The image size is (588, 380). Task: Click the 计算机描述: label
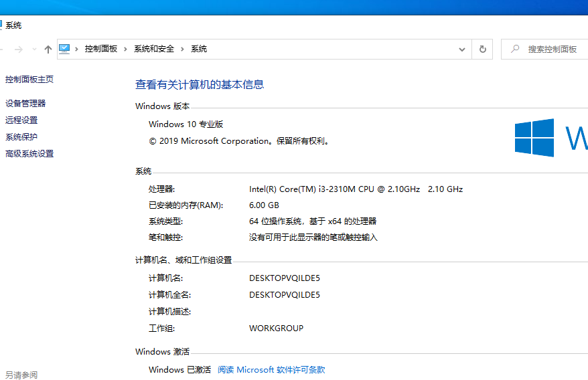169,312
